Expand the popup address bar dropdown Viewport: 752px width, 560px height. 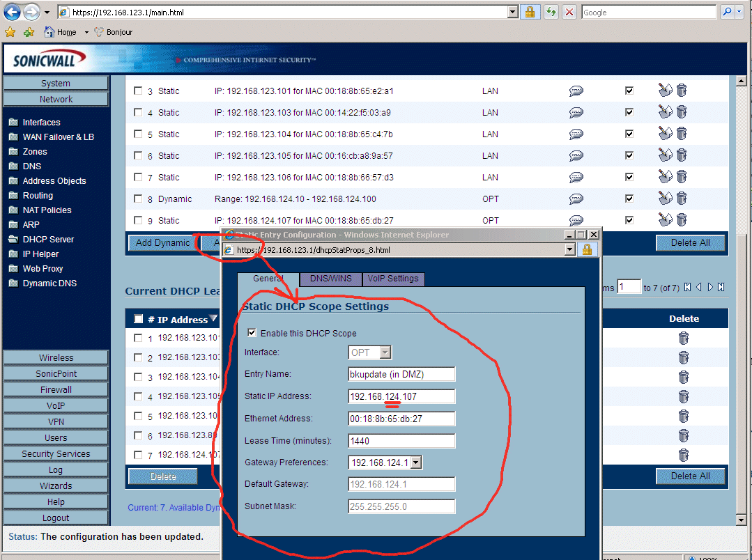tap(569, 249)
